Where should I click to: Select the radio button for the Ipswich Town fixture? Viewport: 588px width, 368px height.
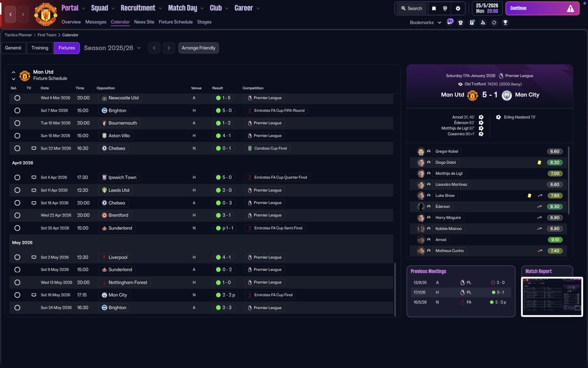point(17,178)
